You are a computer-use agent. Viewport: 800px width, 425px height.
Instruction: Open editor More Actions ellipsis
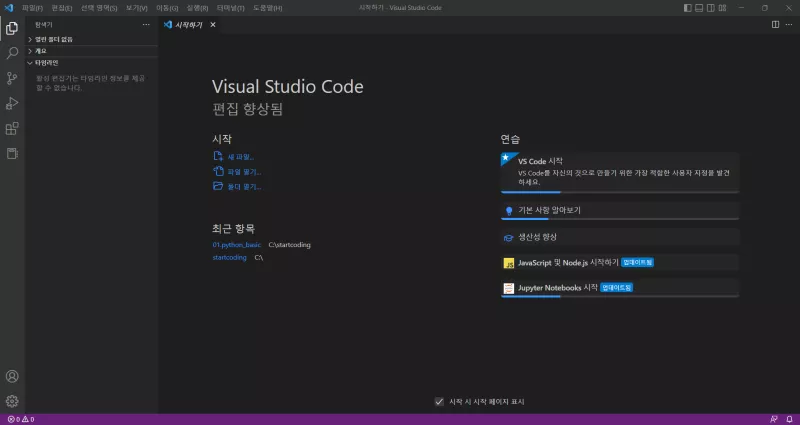[789, 24]
